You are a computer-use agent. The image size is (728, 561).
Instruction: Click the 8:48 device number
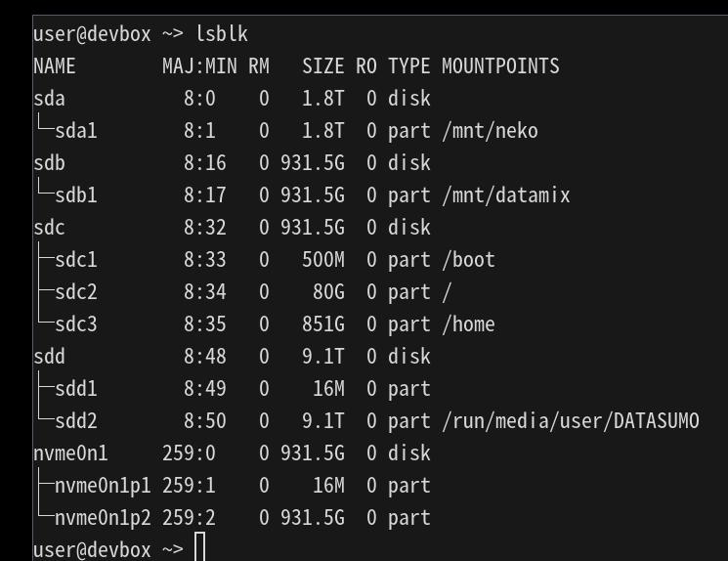pos(205,357)
